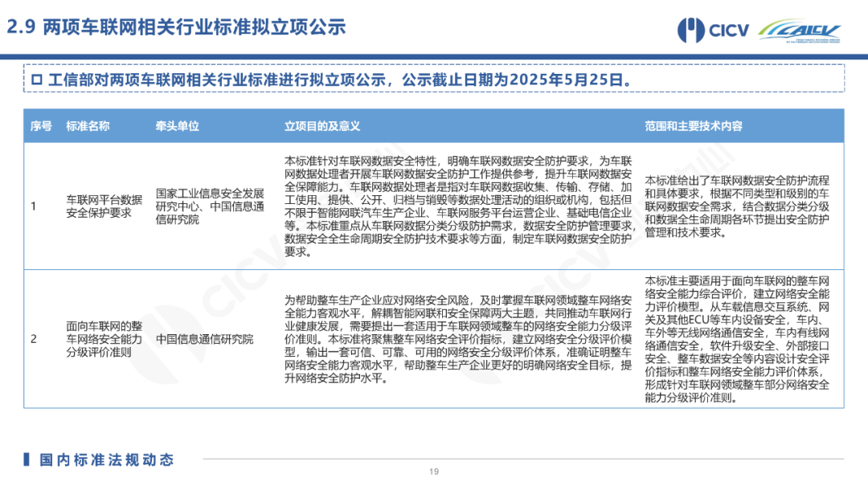
Task: Select the standard name 车联网平台数据安全保护要求
Action: click(104, 206)
